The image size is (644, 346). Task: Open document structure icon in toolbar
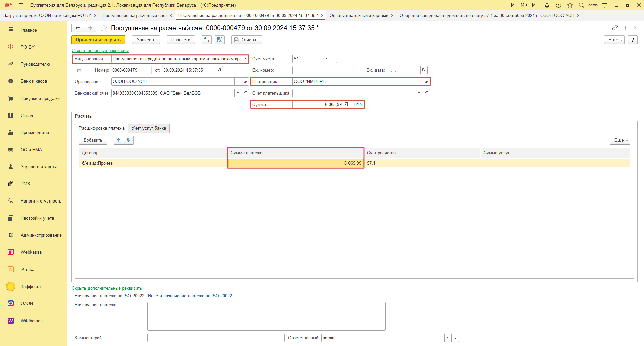[220, 40]
